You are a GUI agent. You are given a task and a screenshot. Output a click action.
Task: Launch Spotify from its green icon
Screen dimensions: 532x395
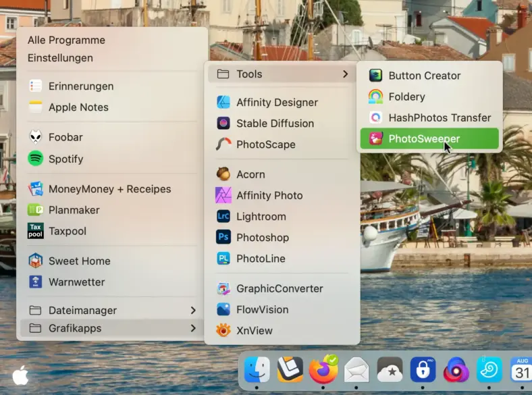(36, 159)
